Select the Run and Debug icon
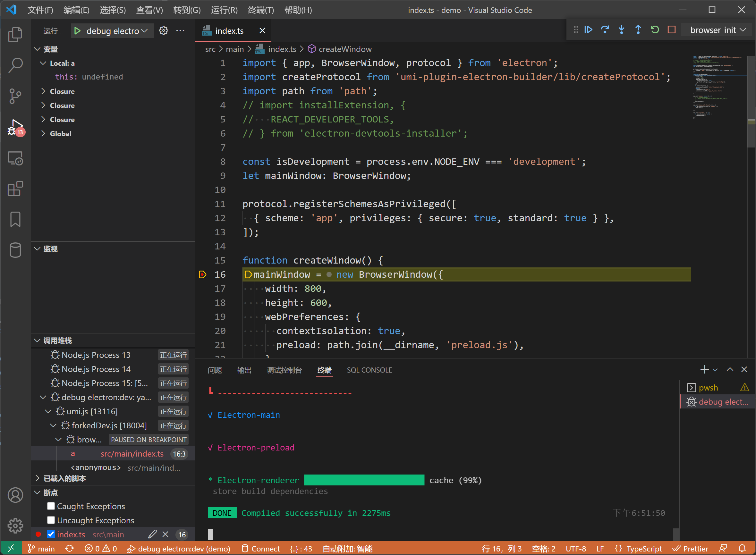756x555 pixels. click(x=15, y=128)
